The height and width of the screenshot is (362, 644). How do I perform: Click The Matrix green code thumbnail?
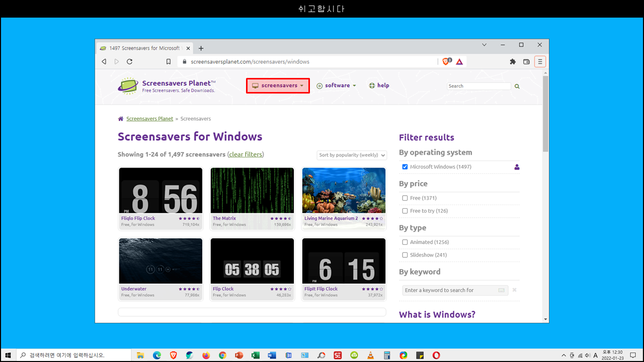252,191
